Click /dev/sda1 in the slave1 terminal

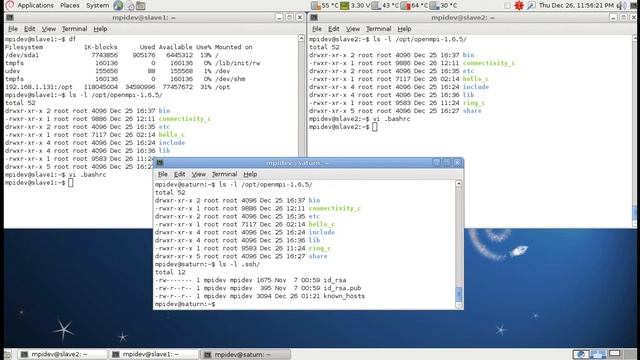point(22,55)
